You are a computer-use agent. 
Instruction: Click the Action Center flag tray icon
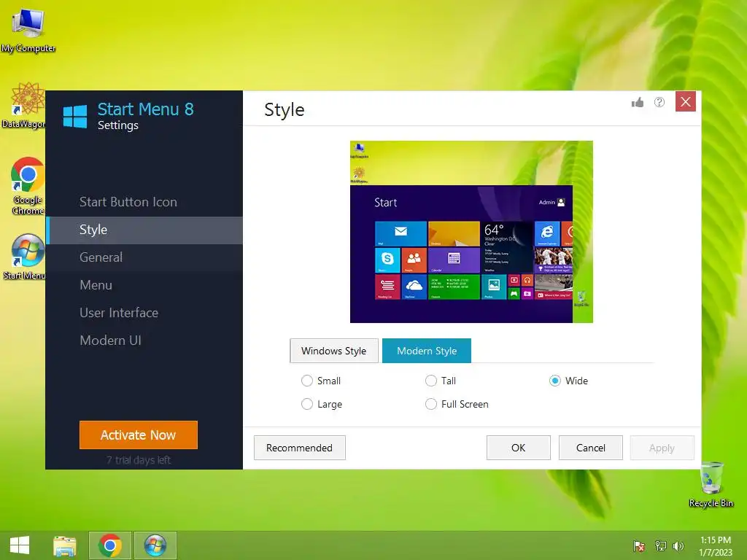click(639, 545)
